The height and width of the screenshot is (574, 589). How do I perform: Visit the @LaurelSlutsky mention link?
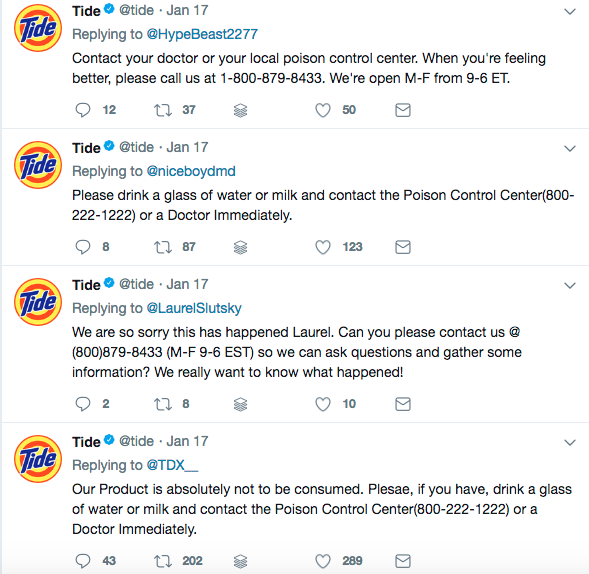point(194,308)
